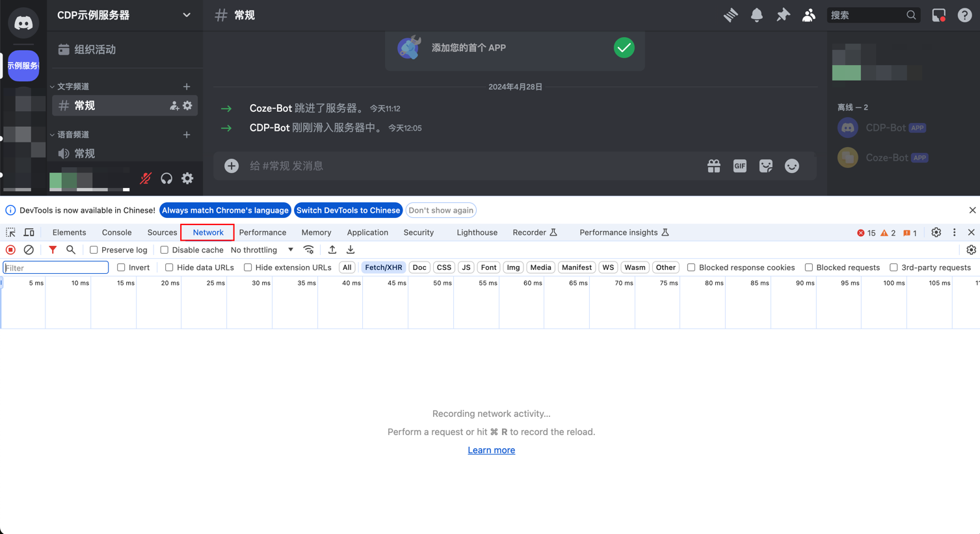
Task: Check Hide extension URLs
Action: coord(248,267)
